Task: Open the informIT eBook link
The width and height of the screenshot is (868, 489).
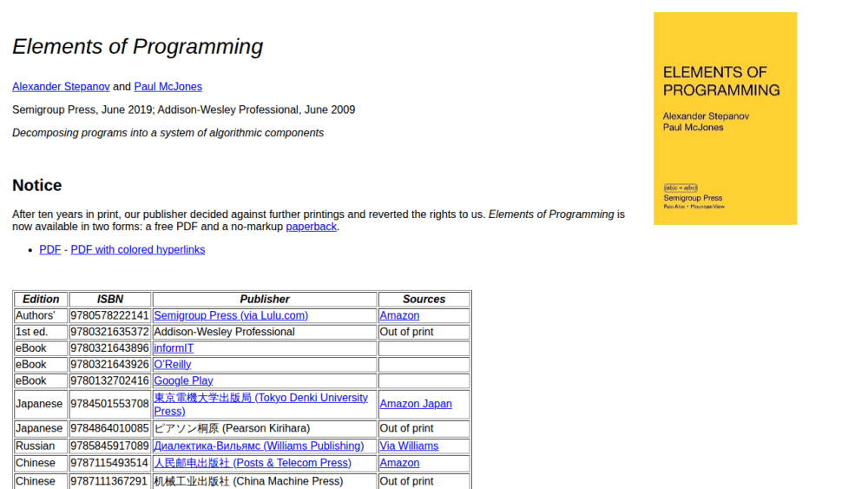Action: click(x=174, y=348)
